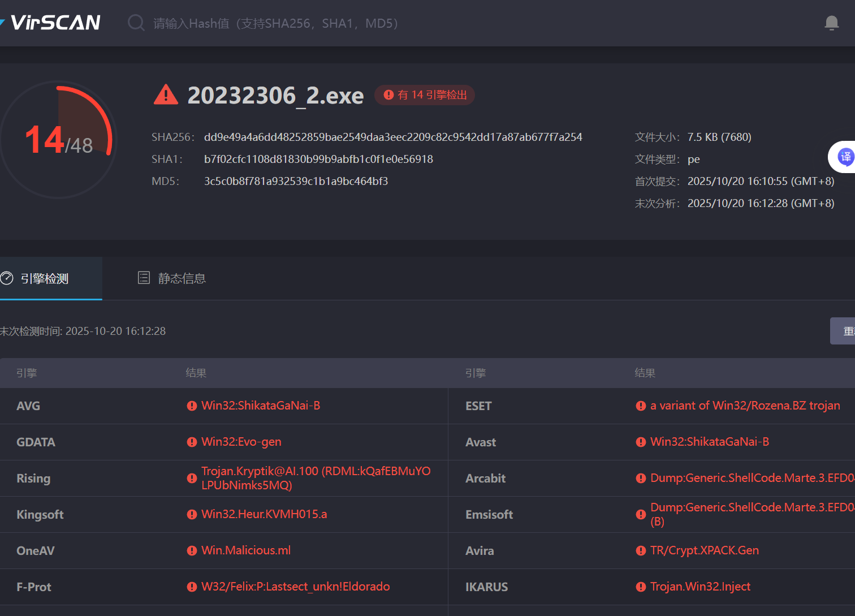Click the floating translate icon
The image size is (855, 616).
845,157
